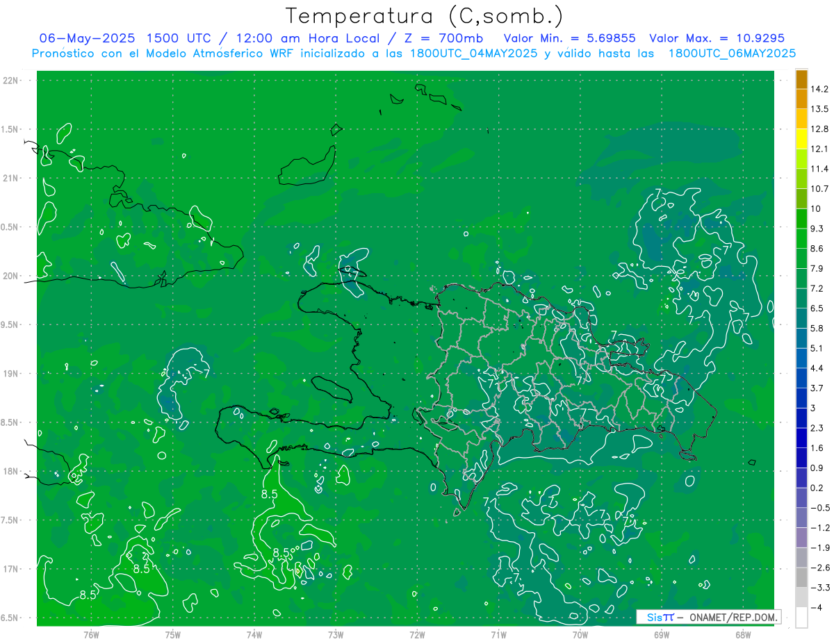
Task: Click the colorbar value '4.4'
Action: coord(817,368)
